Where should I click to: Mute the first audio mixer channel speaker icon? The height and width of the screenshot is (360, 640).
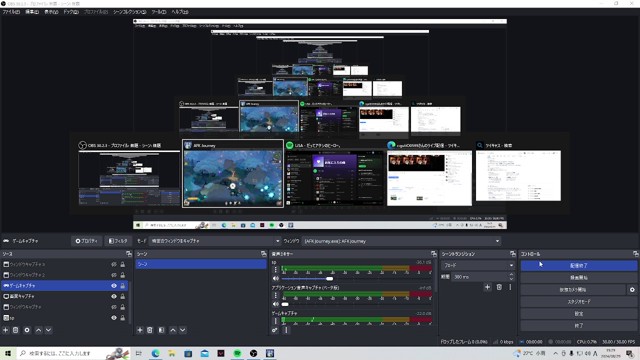tap(276, 278)
